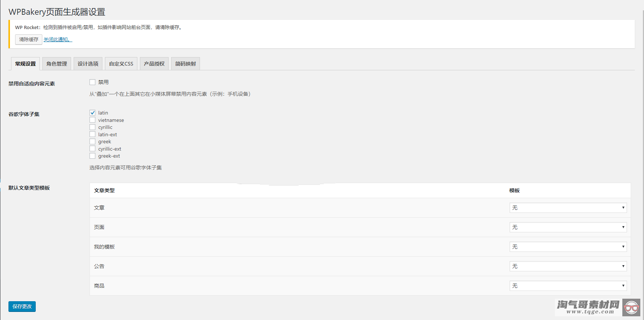The height and width of the screenshot is (320, 644).
Task: Select the 常规设置 tab
Action: tap(25, 64)
